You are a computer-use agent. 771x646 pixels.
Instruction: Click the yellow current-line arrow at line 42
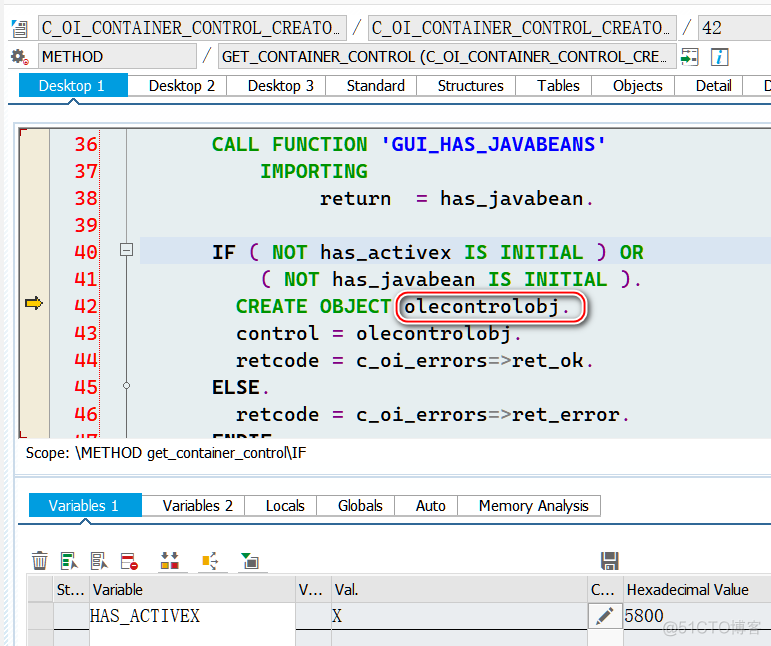[34, 303]
